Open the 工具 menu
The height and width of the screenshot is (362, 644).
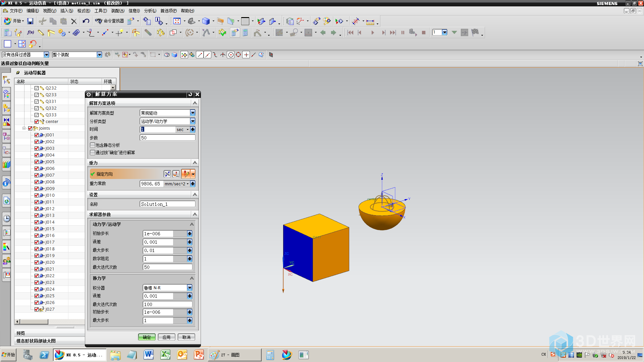tap(101, 11)
